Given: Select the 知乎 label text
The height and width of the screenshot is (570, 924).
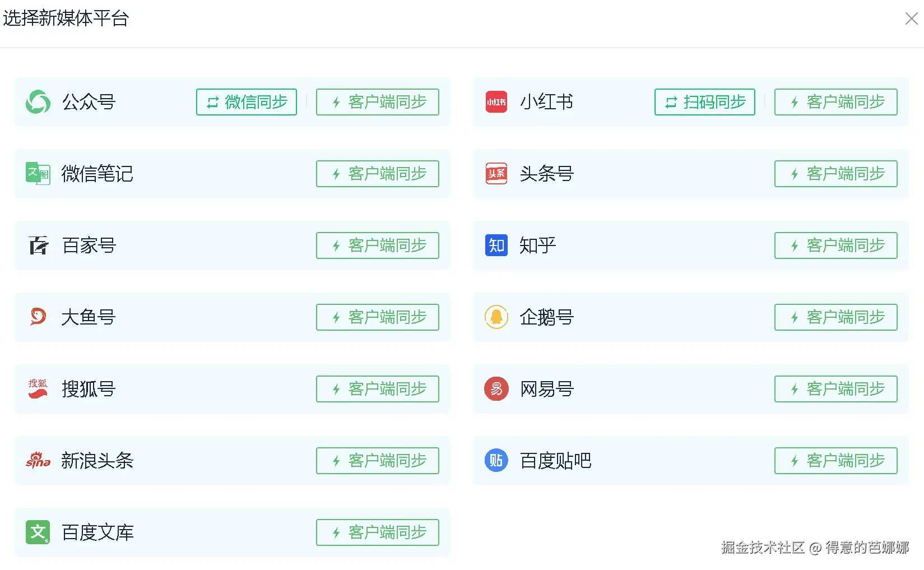Looking at the screenshot, I should 538,245.
